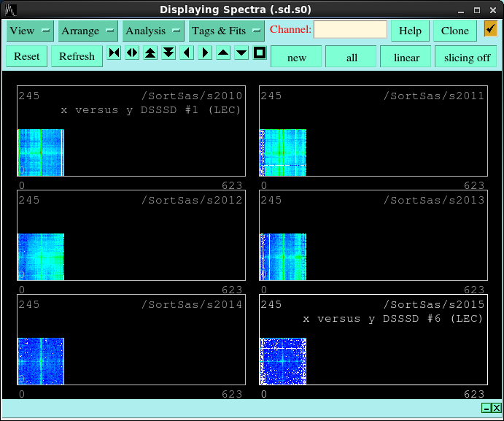The image size is (504, 421).
Task: Toggle the orange checkmark box
Action: coord(491,29)
